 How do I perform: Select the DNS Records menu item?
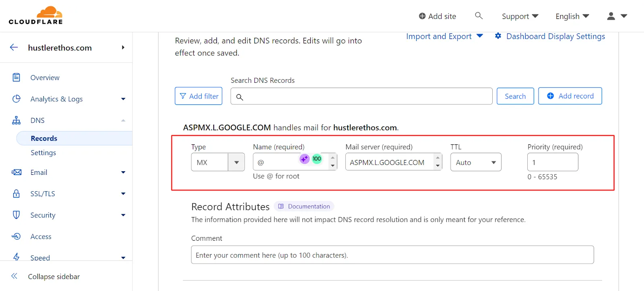(44, 138)
